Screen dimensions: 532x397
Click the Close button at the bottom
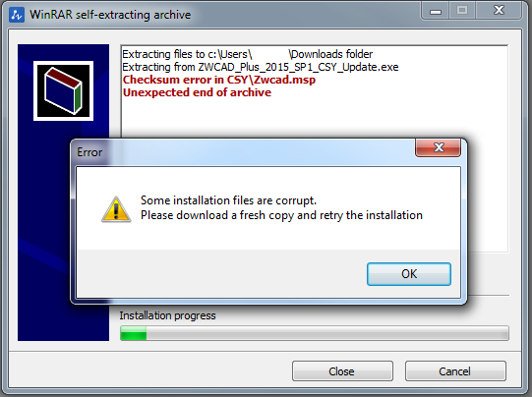coord(342,371)
